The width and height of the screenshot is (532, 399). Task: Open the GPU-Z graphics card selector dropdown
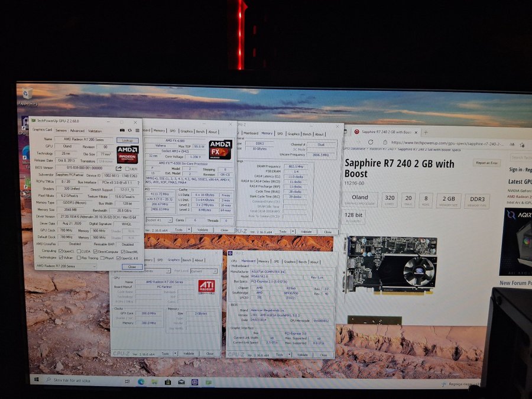[x=66, y=267]
